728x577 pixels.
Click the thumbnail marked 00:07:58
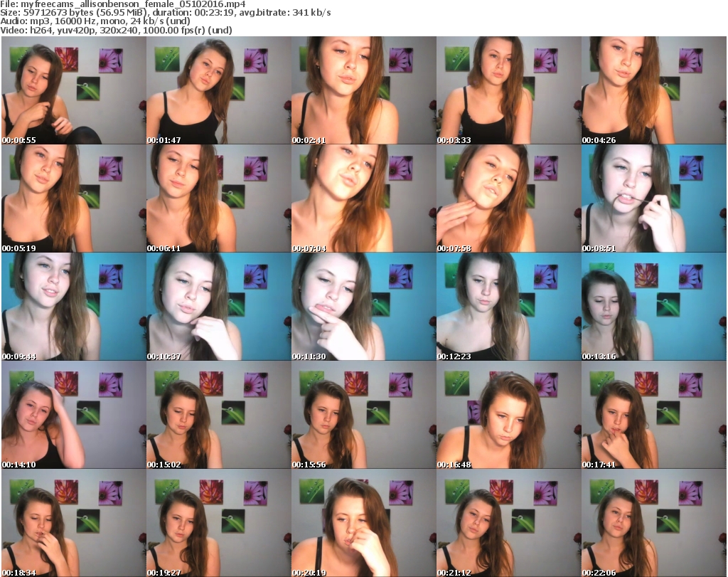[x=508, y=198]
